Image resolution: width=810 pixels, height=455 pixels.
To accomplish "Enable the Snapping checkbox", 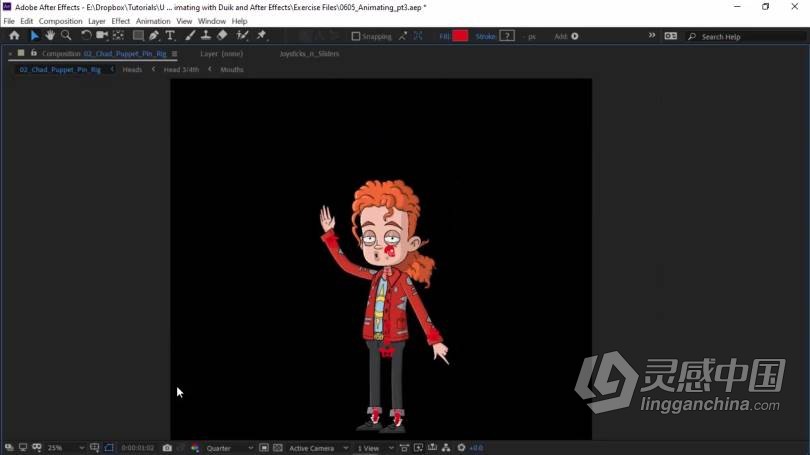I will pos(355,36).
